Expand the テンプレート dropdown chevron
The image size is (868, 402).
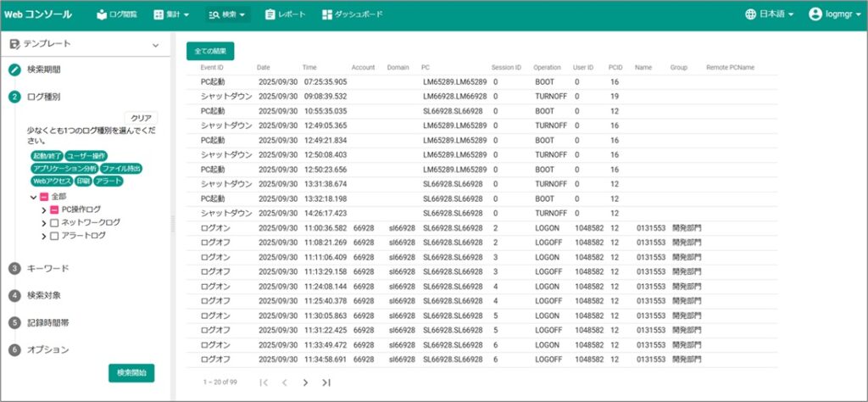coord(155,44)
